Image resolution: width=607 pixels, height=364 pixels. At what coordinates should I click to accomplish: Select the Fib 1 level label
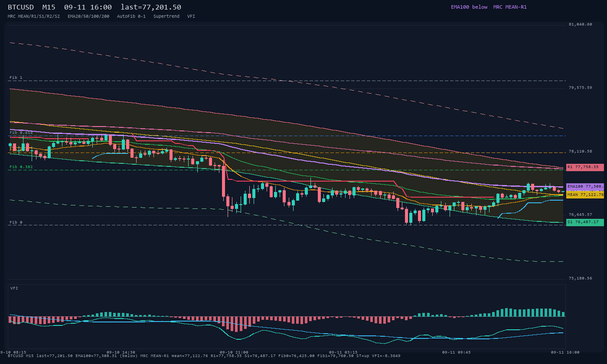16,78
